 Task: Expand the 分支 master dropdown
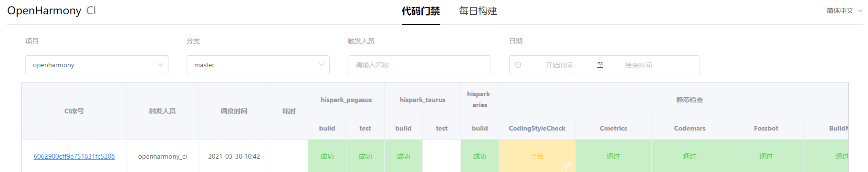[258, 65]
